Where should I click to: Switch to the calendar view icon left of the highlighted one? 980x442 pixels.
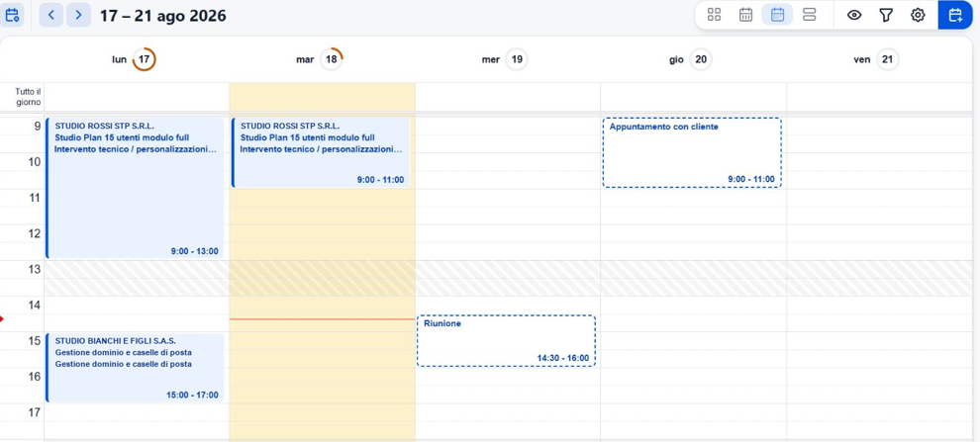745,15
